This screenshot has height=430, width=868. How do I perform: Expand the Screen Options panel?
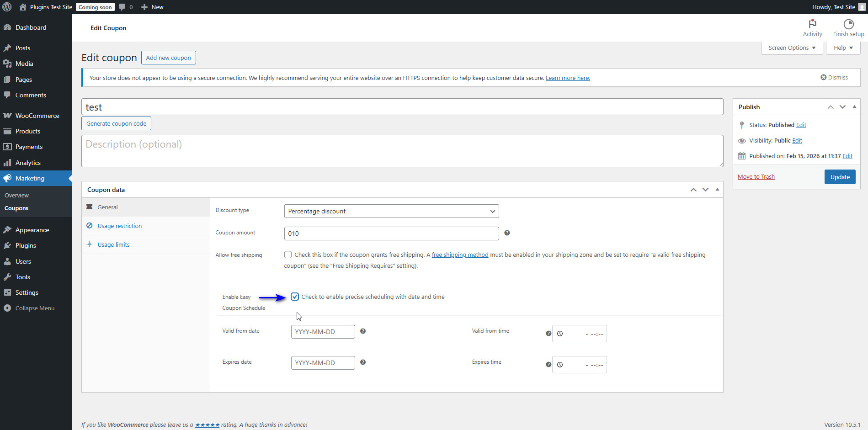tap(791, 48)
